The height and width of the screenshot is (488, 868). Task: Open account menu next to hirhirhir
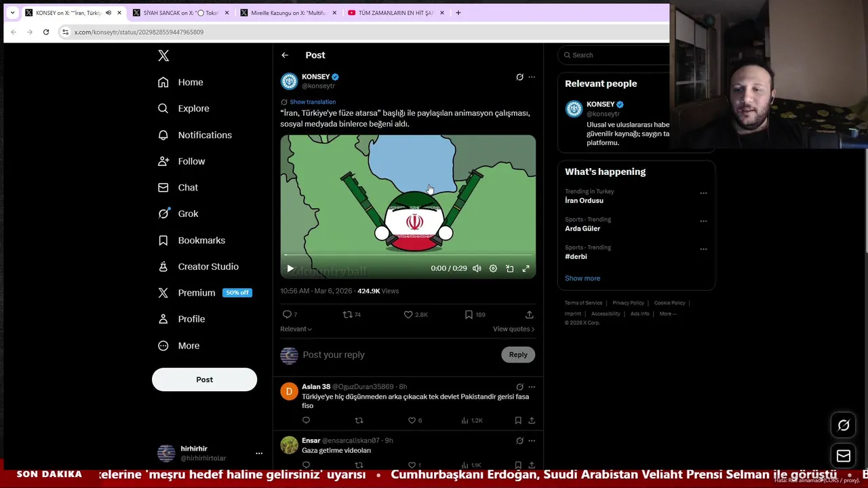258,453
